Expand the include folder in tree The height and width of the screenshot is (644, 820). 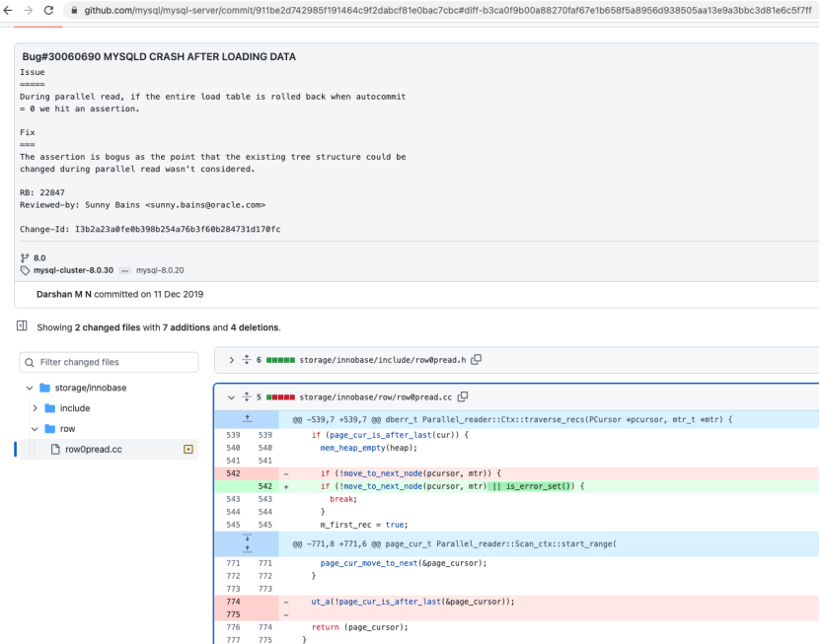coord(36,408)
